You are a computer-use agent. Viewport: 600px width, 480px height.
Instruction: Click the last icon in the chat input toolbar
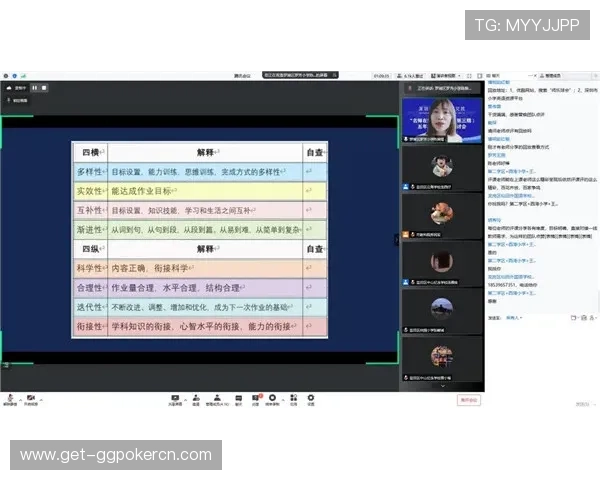tap(593, 318)
